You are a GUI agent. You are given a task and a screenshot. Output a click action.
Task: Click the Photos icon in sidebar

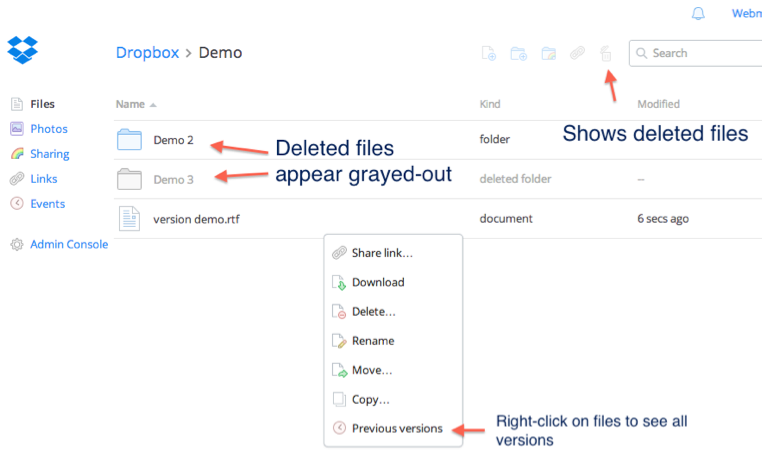pos(17,129)
